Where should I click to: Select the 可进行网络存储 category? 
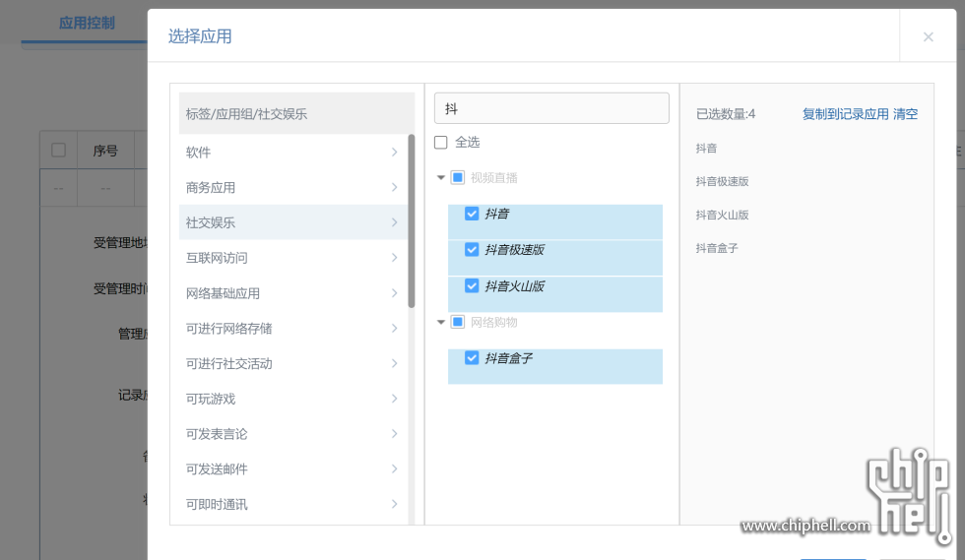point(293,328)
